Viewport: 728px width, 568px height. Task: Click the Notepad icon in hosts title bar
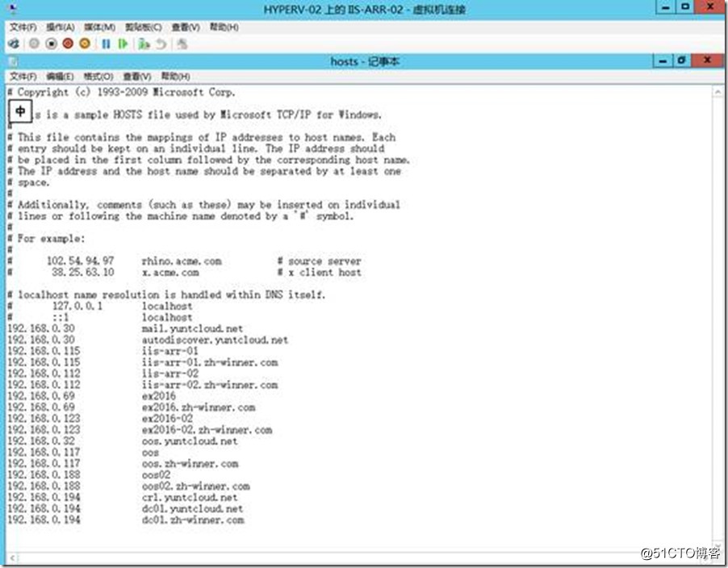[x=13, y=61]
